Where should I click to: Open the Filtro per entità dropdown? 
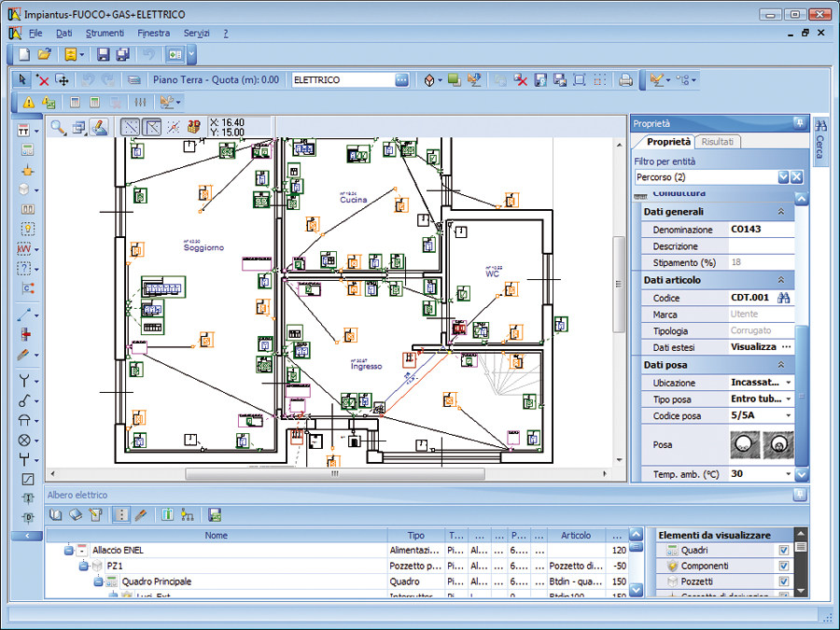point(783,177)
